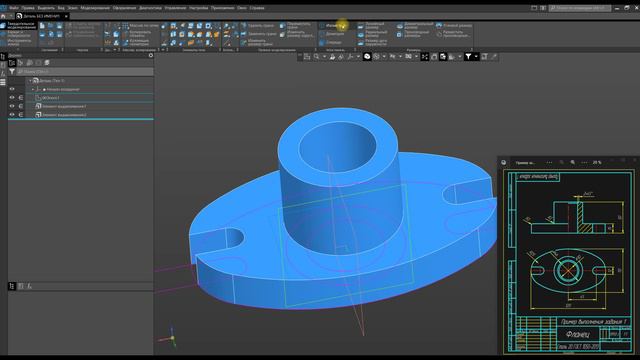This screenshot has width=640, height=360.
Task: Select the Диаметральный размер dimension tool
Action: [415, 25]
